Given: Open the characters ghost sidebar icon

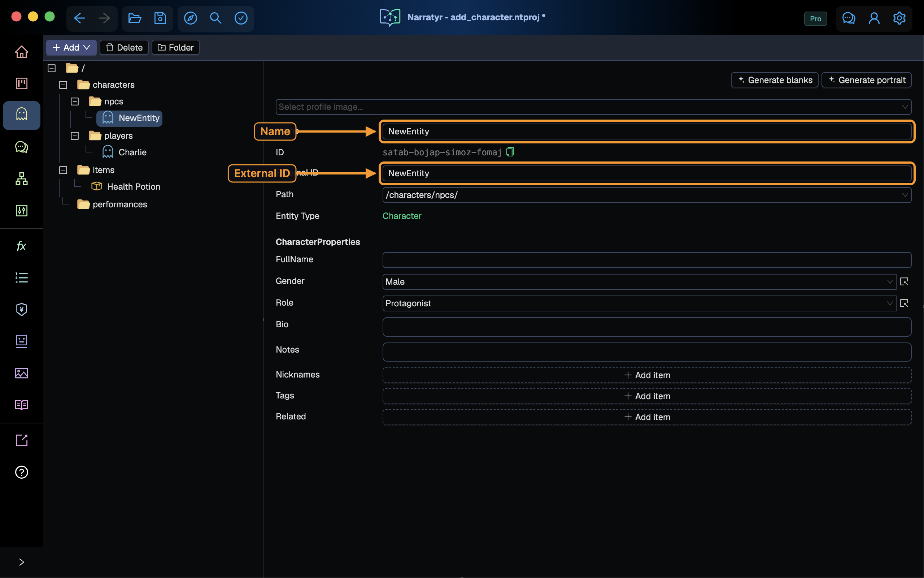Looking at the screenshot, I should (22, 115).
